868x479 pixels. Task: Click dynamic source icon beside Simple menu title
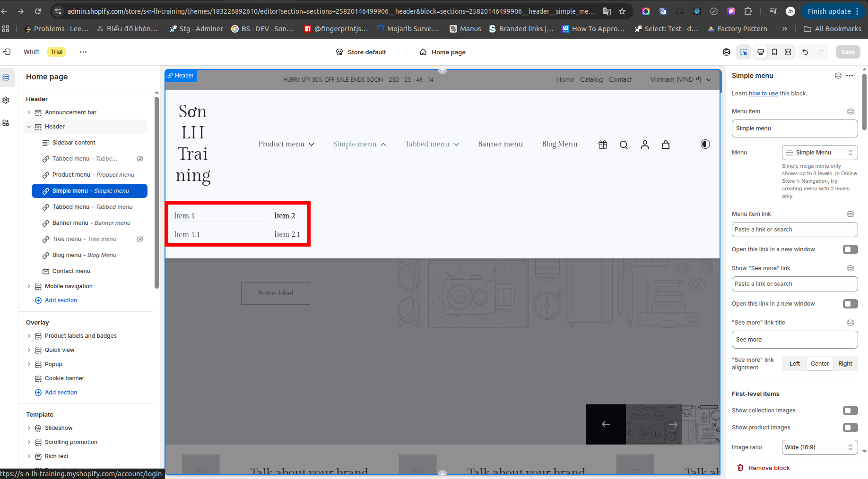[x=838, y=76]
